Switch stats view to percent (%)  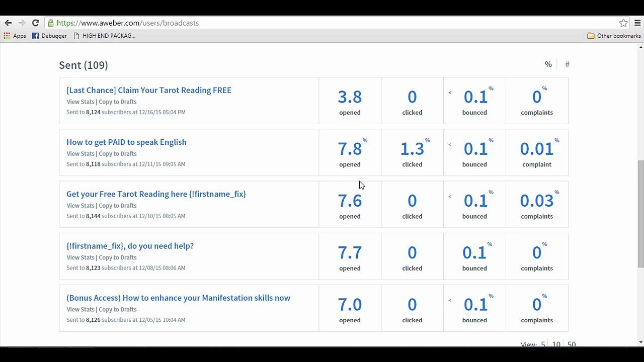coord(548,64)
